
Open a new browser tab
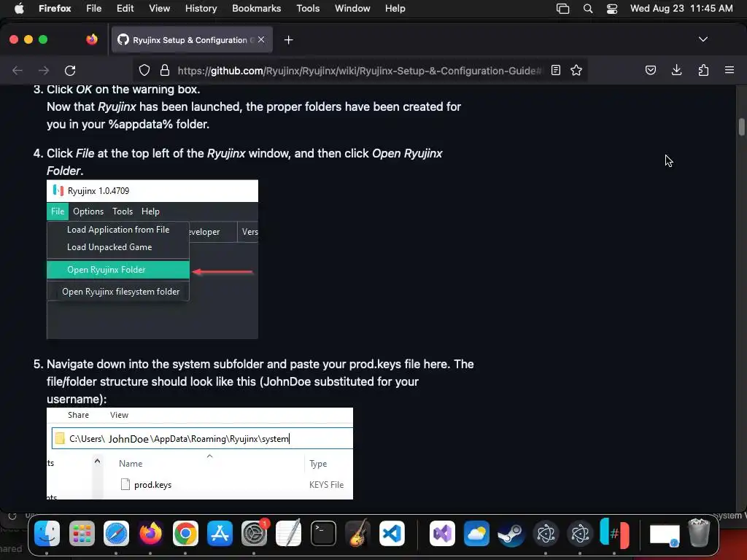(288, 40)
